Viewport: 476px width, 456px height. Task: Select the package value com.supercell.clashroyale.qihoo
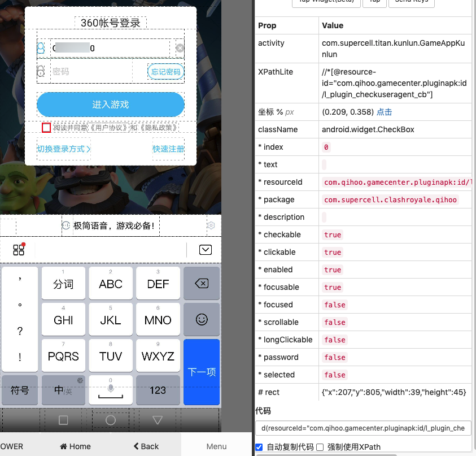pos(390,199)
